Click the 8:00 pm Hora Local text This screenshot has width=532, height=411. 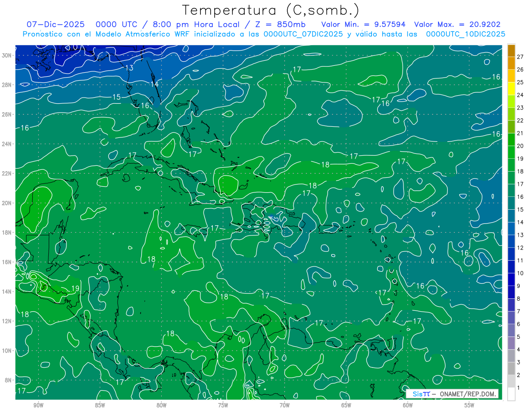(x=196, y=24)
